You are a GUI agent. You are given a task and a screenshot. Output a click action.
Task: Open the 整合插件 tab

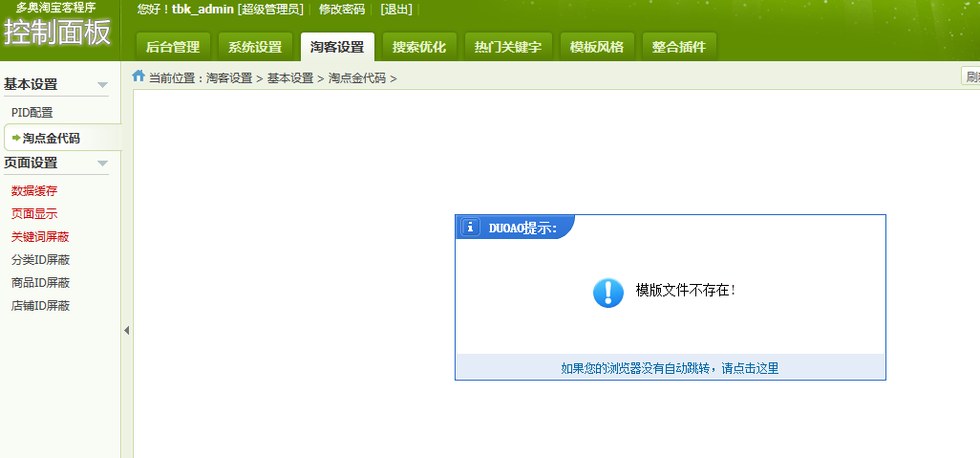tap(679, 47)
